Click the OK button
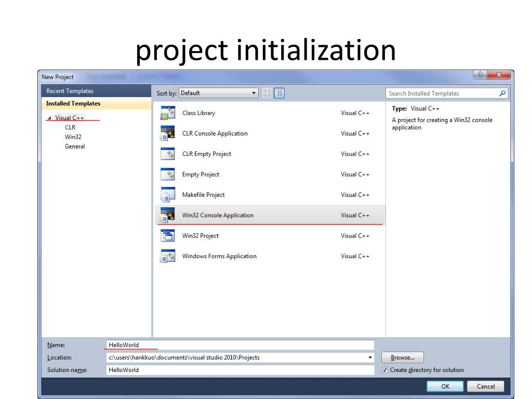Image resolution: width=532 pixels, height=399 pixels. point(445,386)
